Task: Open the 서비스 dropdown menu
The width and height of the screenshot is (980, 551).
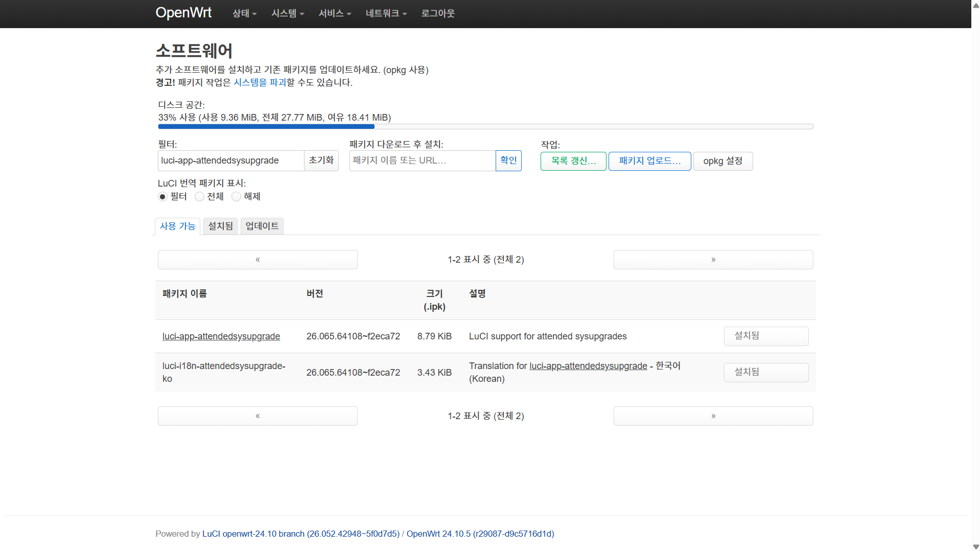Action: [x=335, y=13]
